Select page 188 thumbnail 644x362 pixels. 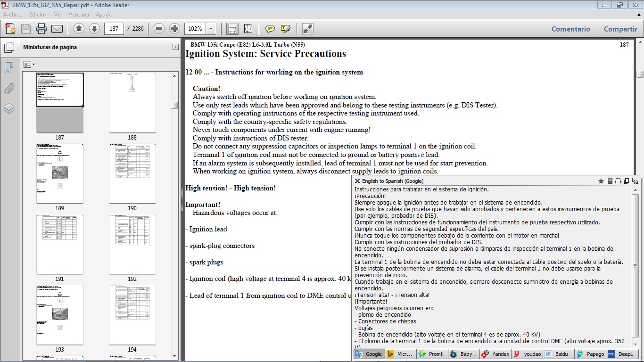(132, 103)
